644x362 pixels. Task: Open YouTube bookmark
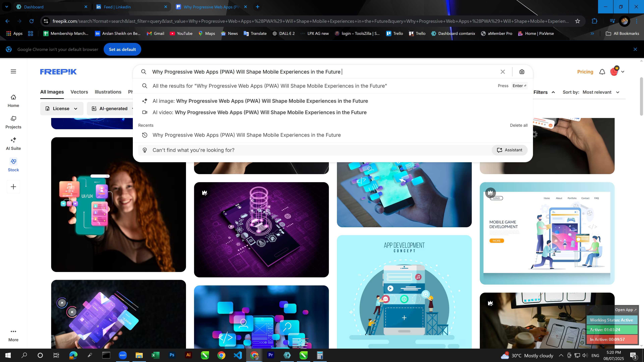(x=181, y=34)
